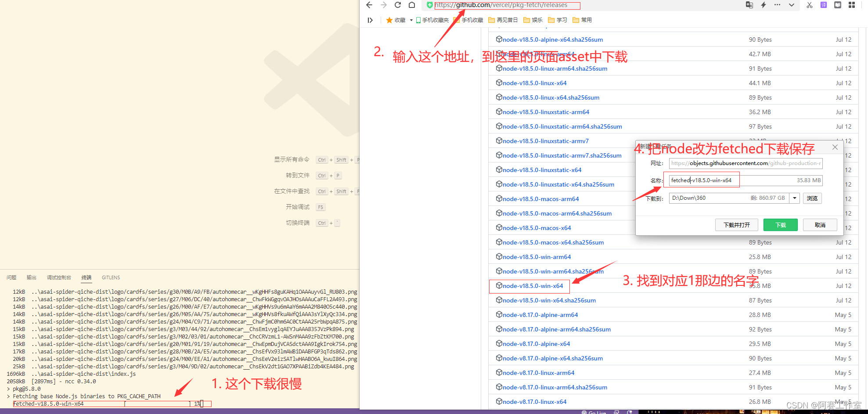Click the green shield icon in the address bar
The height and width of the screenshot is (414, 868).
coord(429,5)
